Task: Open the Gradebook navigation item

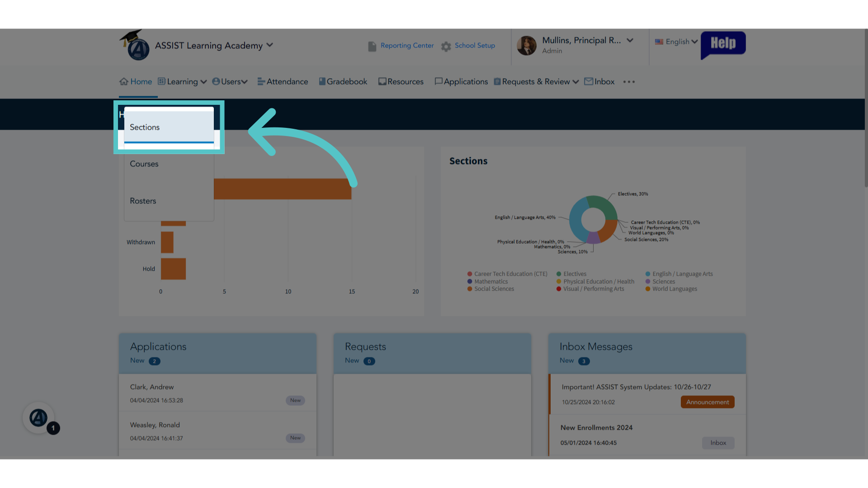Action: (x=343, y=81)
